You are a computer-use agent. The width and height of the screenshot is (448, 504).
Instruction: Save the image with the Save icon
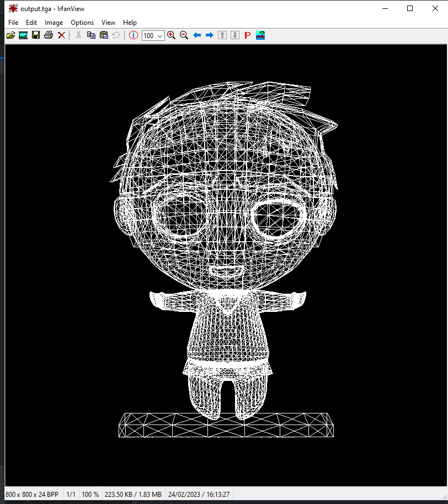click(x=36, y=35)
